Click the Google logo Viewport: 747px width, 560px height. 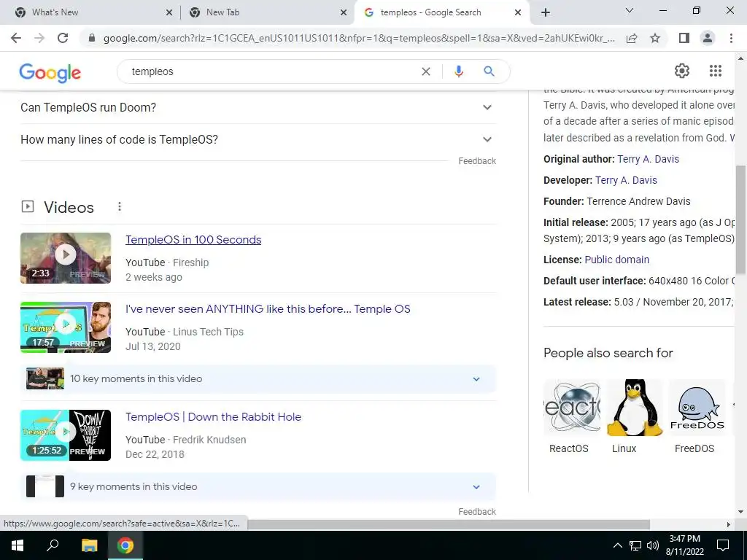coord(50,72)
